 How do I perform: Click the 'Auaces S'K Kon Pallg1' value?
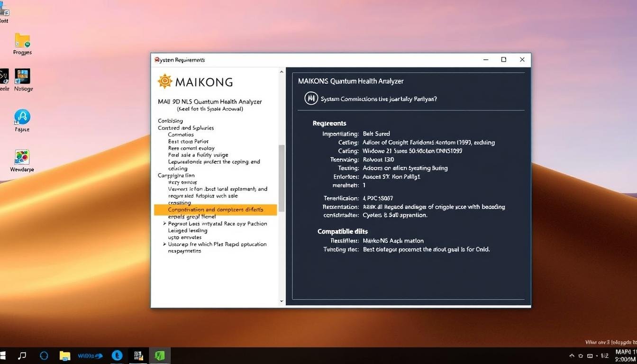(x=391, y=177)
